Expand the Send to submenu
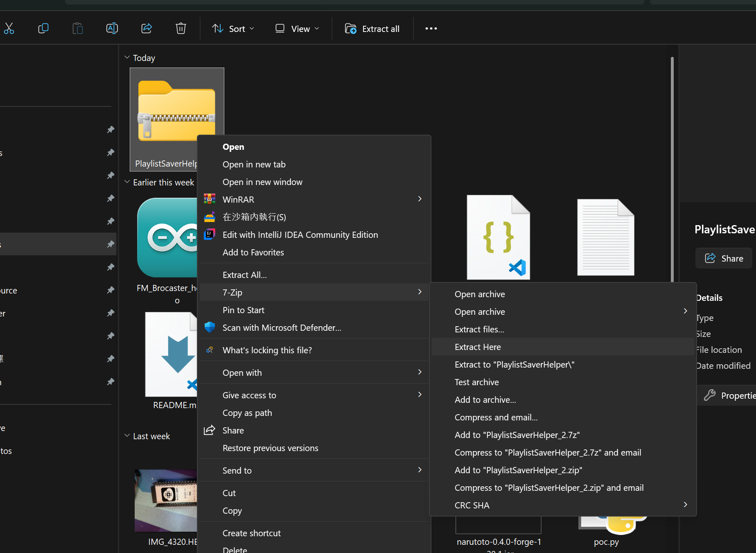This screenshot has height=553, width=756. pos(314,470)
